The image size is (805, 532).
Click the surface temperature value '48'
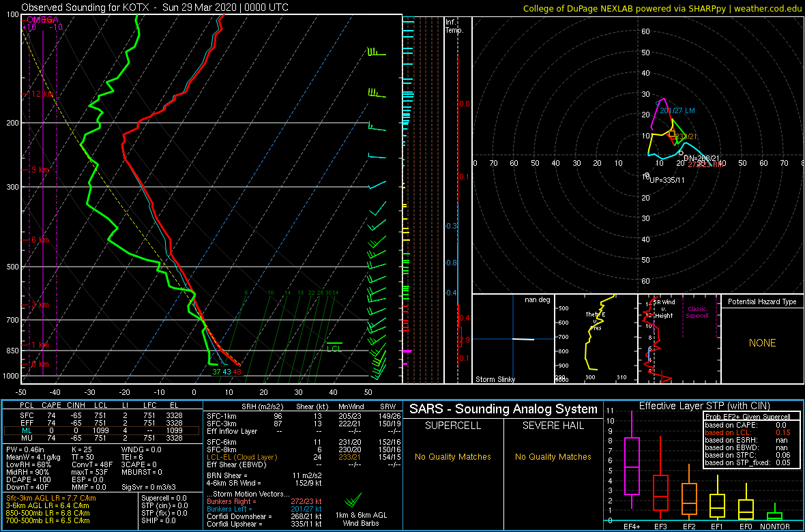tap(237, 372)
